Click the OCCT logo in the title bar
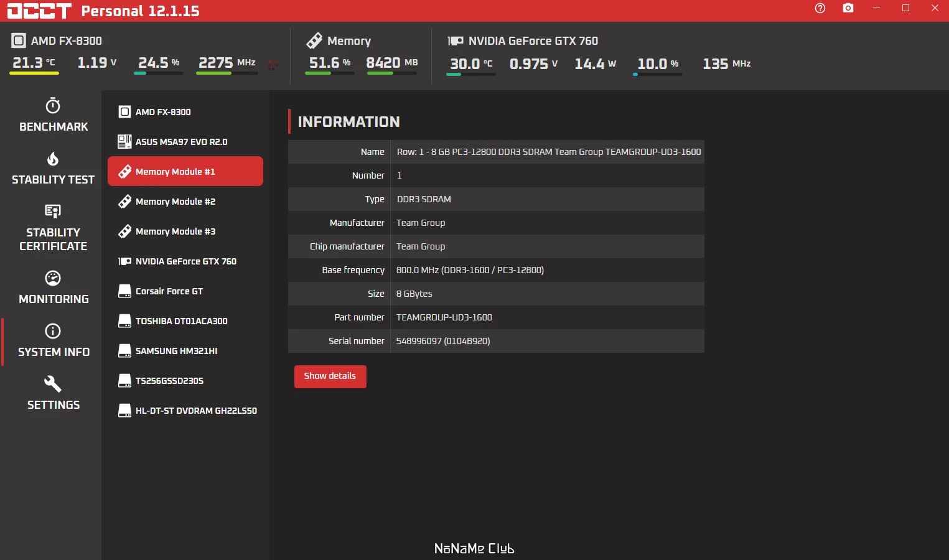 (40, 11)
